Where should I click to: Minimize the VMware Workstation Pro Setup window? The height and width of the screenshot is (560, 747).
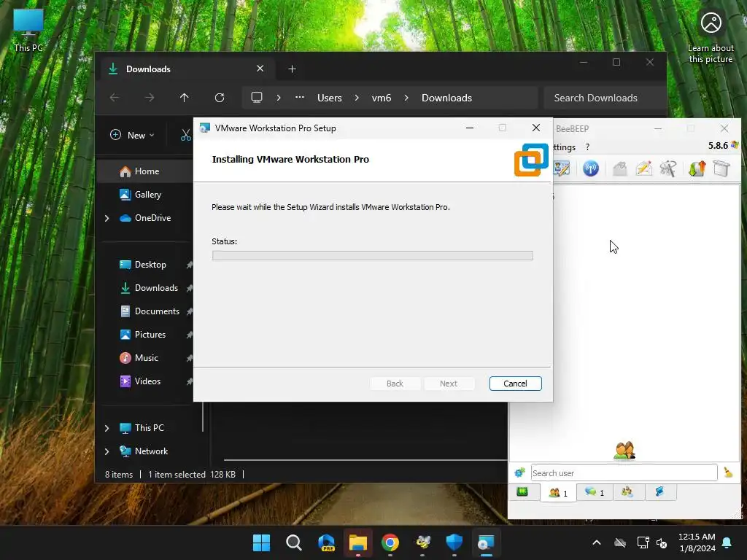pyautogui.click(x=470, y=128)
